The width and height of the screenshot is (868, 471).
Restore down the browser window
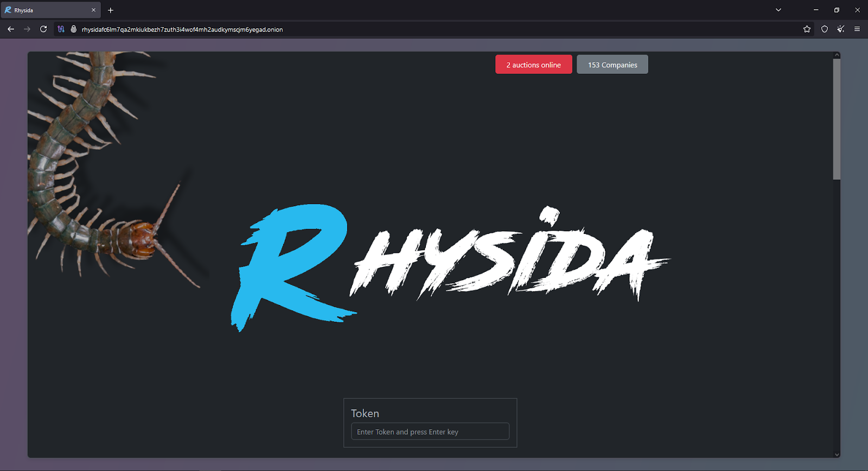coord(837,10)
